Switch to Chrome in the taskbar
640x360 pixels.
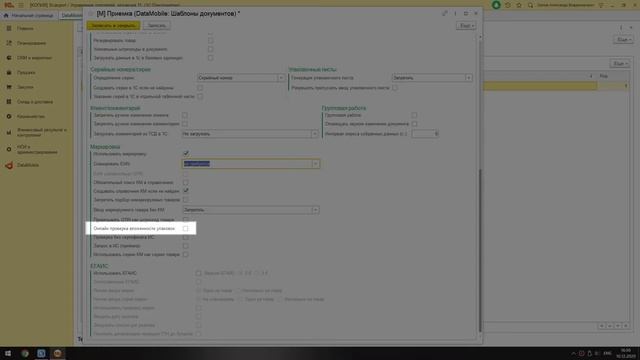point(25,353)
